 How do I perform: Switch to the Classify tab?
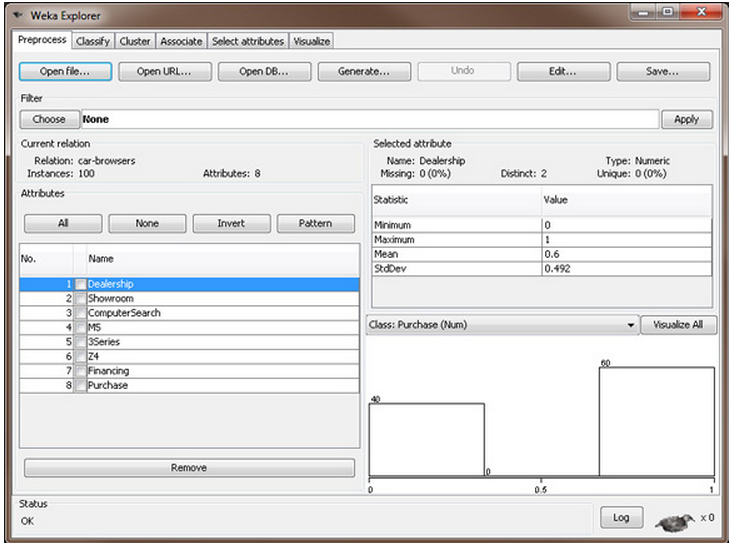point(93,41)
